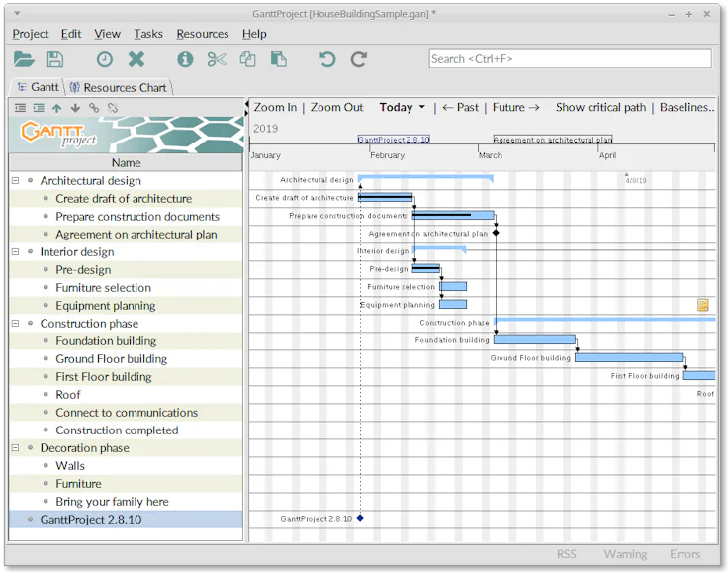Screen dimensions: 728x573
Task: Unlink tasks broken chain icon
Action: (113, 108)
